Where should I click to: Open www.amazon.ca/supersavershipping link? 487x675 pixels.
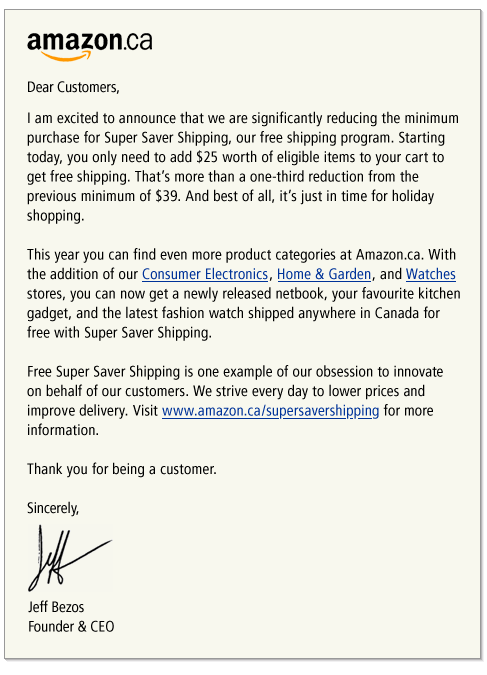click(x=270, y=411)
